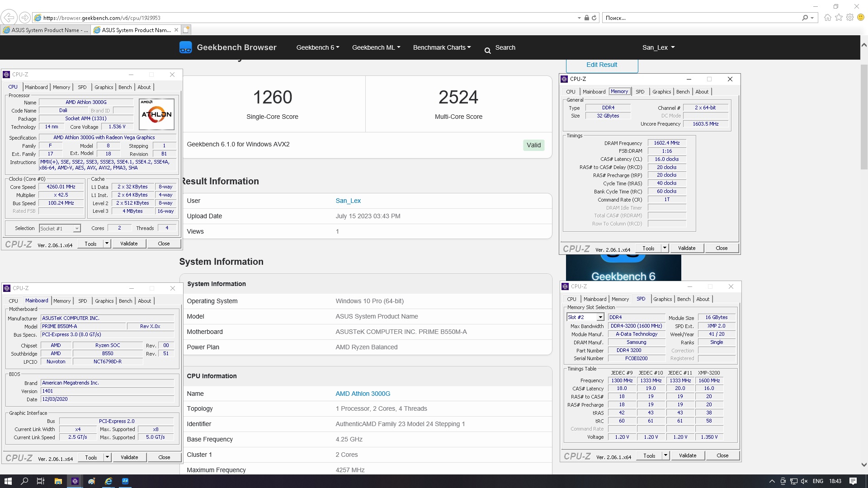868x488 pixels.
Task: Click the refresh icon in address bar
Action: 594,18
